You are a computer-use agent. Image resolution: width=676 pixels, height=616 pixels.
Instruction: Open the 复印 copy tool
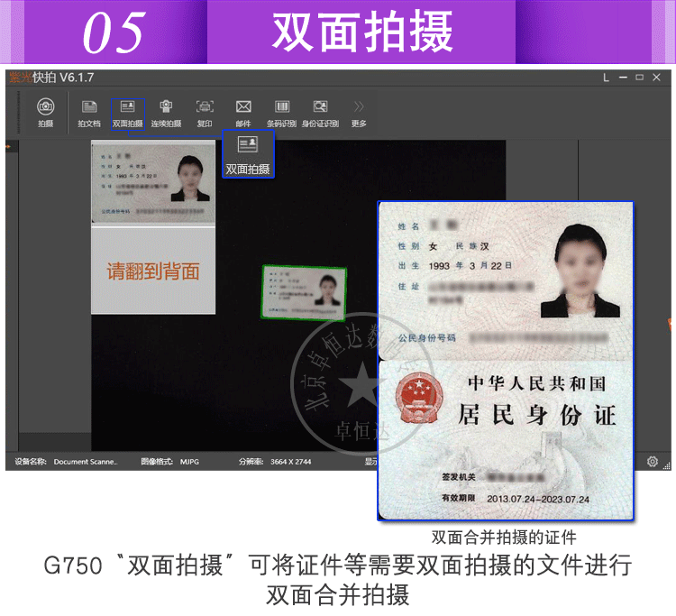point(205,114)
